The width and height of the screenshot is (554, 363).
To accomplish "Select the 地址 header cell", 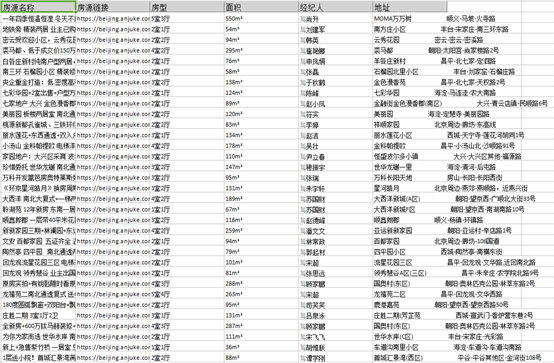I will pos(410,7).
